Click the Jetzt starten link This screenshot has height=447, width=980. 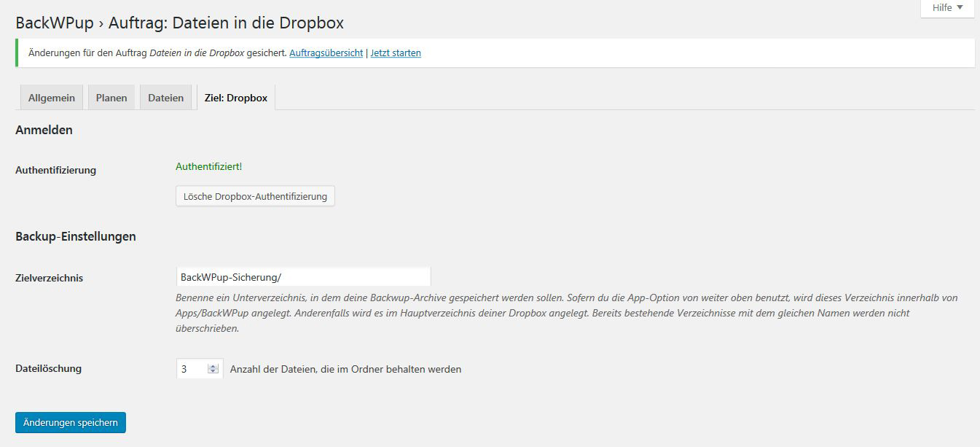(396, 53)
